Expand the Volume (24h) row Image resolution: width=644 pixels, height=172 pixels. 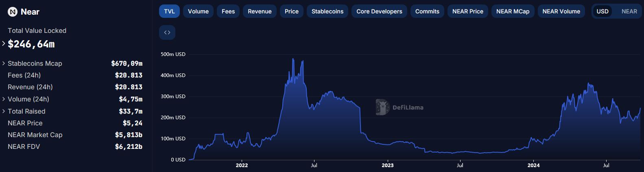pos(4,99)
